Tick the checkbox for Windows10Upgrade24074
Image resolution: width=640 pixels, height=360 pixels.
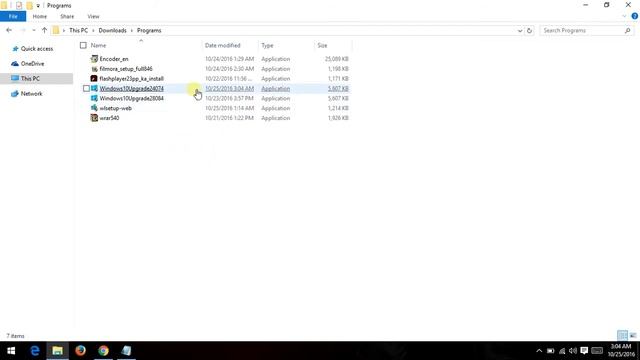pos(86,89)
